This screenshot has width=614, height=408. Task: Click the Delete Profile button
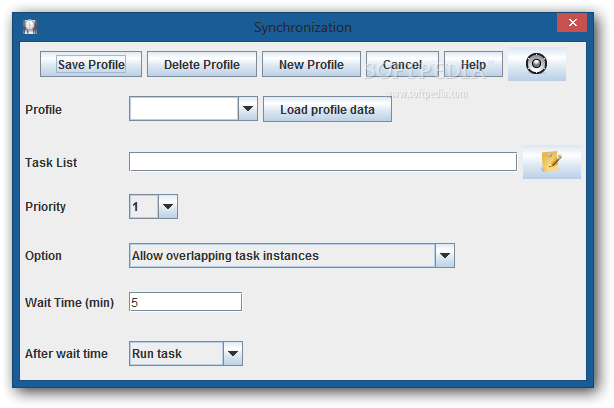coord(202,64)
